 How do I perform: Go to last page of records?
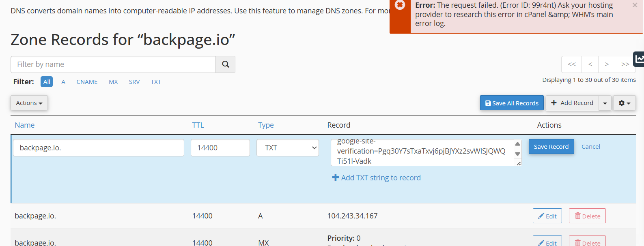point(625,64)
